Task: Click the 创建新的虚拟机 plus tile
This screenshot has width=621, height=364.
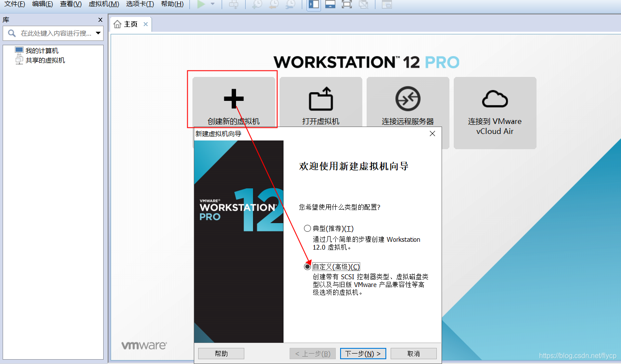Action: click(x=234, y=102)
